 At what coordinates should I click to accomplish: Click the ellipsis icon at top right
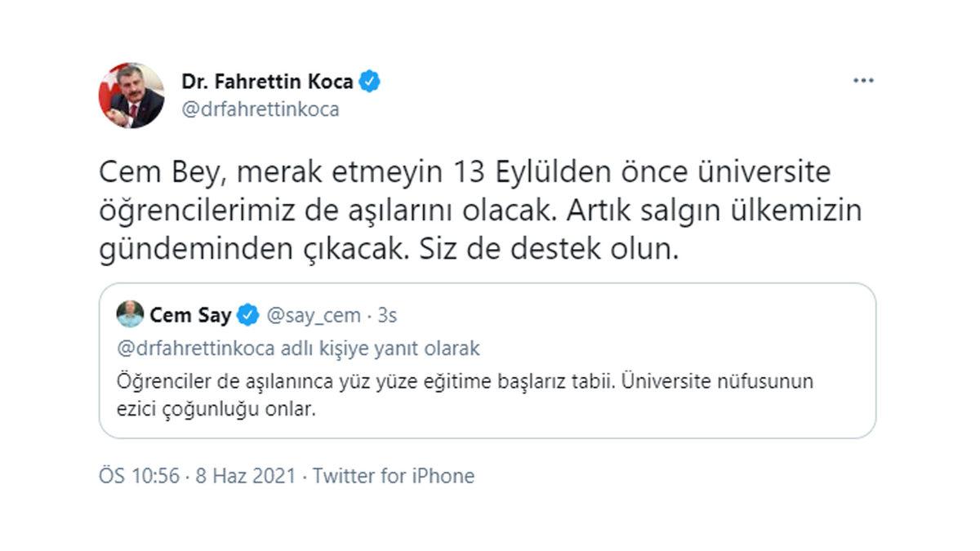[863, 79]
